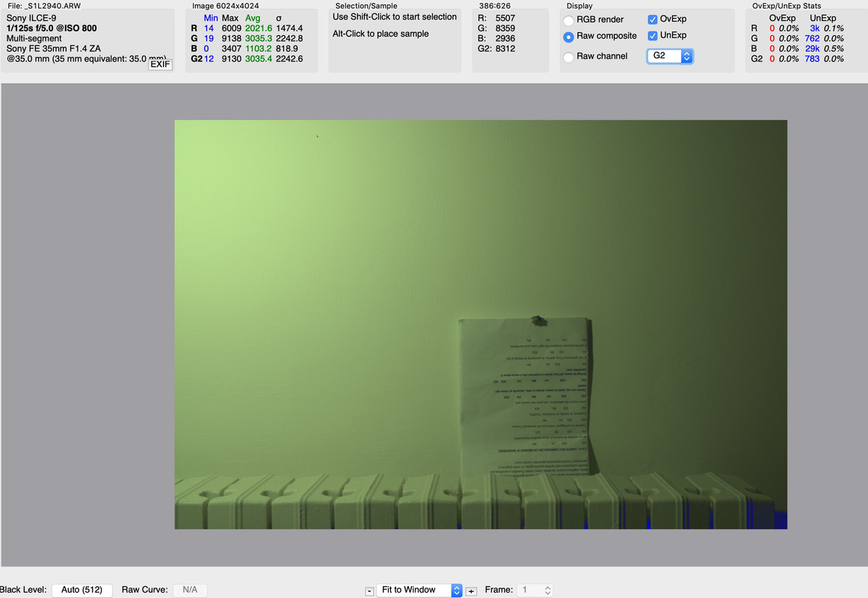868x598 pixels.
Task: Toggle the UnExp checkbox
Action: [653, 35]
